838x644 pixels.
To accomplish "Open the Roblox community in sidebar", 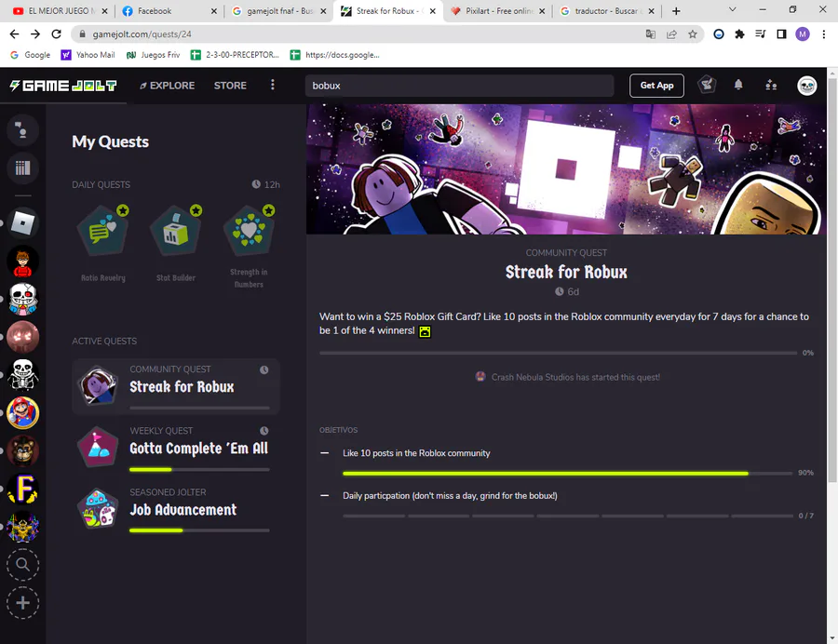I will (x=22, y=222).
